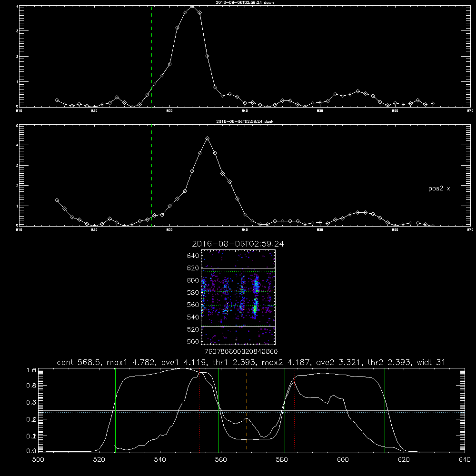
Task: Select the 'ave2 3.321' value
Action: click(x=339, y=362)
